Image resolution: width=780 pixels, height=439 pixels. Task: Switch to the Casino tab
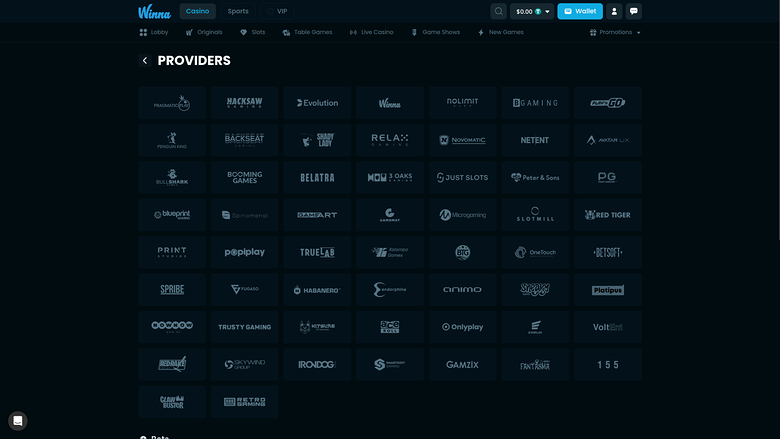pos(197,11)
